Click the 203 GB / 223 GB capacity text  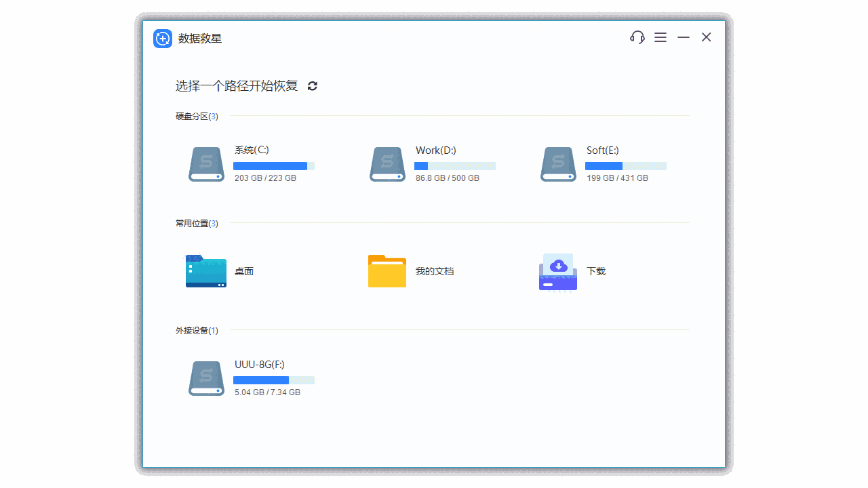(265, 178)
